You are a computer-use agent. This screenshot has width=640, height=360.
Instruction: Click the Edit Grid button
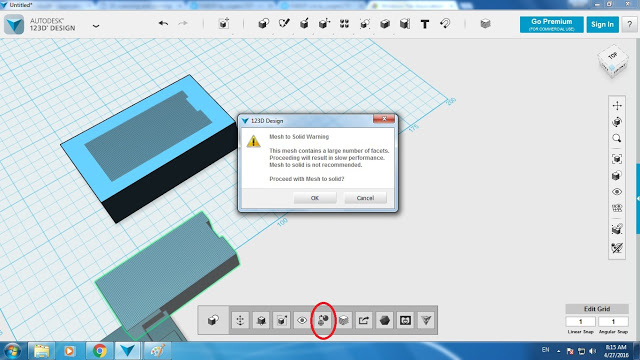pos(597,309)
